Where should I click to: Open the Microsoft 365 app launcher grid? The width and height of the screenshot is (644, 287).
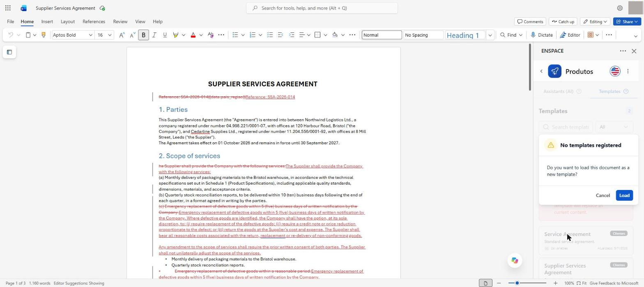coord(8,8)
